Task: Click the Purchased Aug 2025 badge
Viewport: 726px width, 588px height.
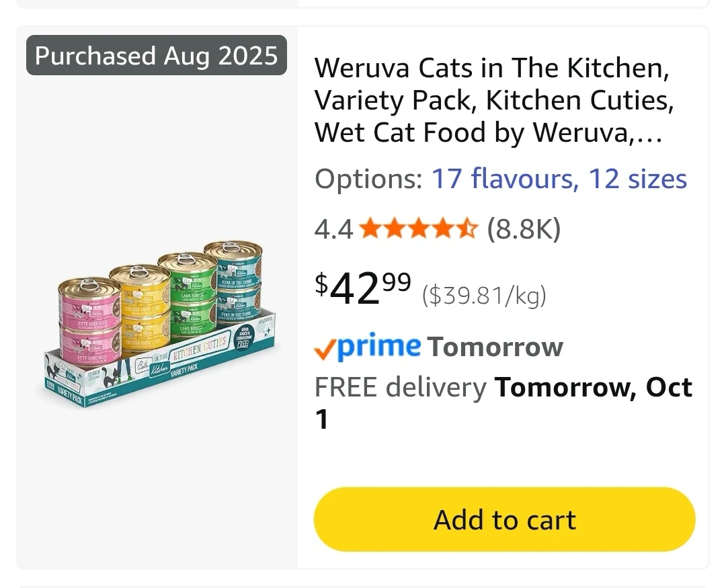Action: coord(156,55)
